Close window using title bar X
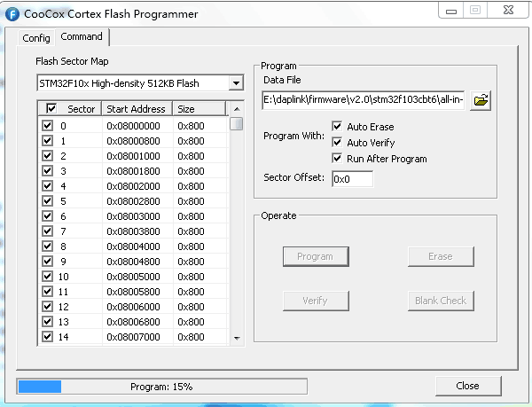 pos(508,10)
